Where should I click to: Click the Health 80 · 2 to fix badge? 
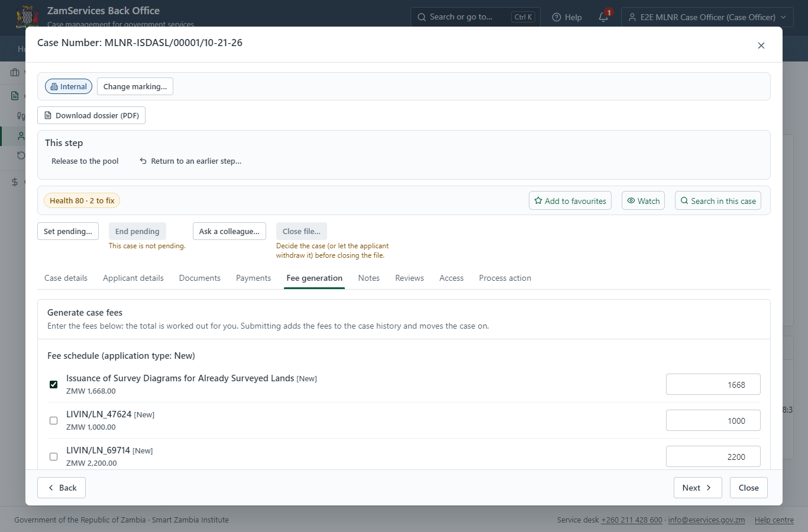tap(82, 200)
